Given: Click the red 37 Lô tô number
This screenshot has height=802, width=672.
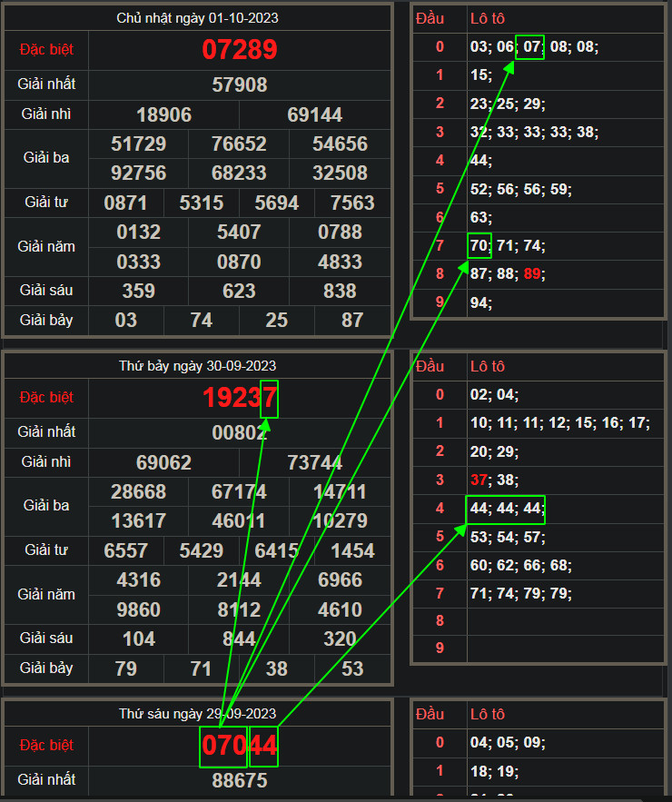Looking at the screenshot, I should (479, 480).
